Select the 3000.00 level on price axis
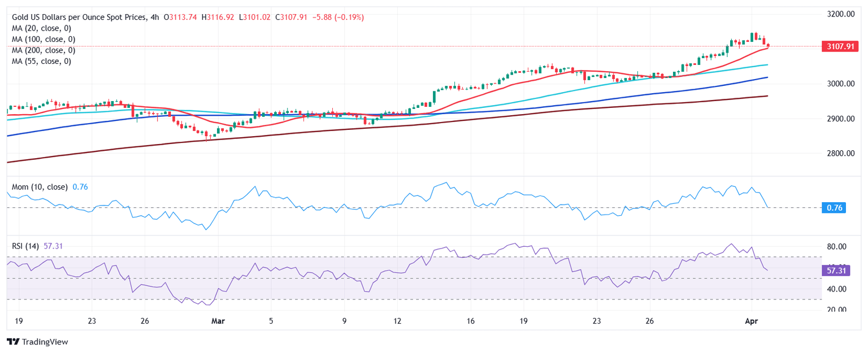868x353 pixels. [839, 84]
